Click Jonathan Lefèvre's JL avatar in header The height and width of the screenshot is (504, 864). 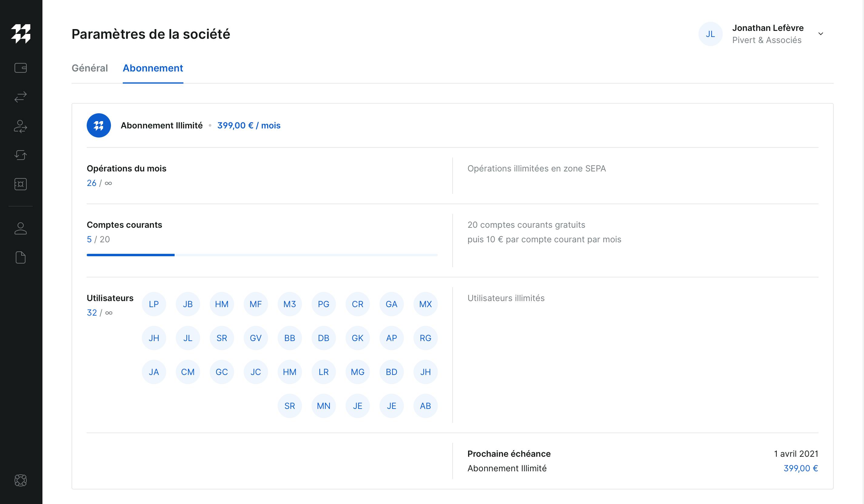[710, 34]
